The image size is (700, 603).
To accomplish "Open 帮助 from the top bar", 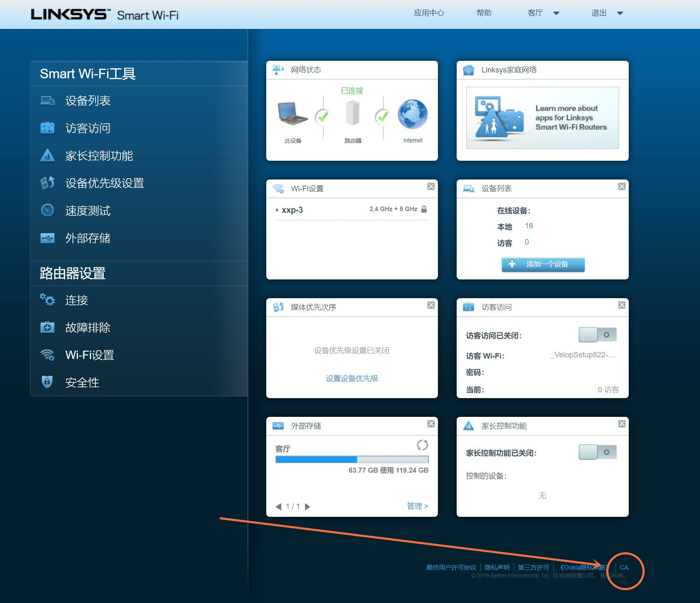I will click(x=484, y=13).
